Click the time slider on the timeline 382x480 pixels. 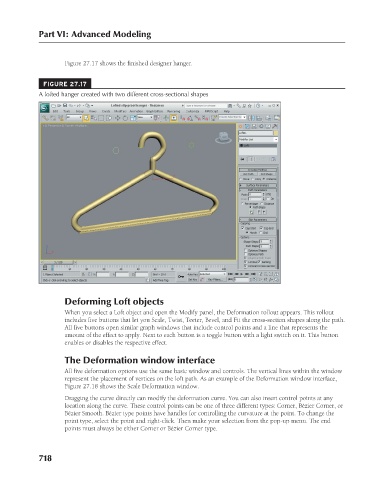59,263
